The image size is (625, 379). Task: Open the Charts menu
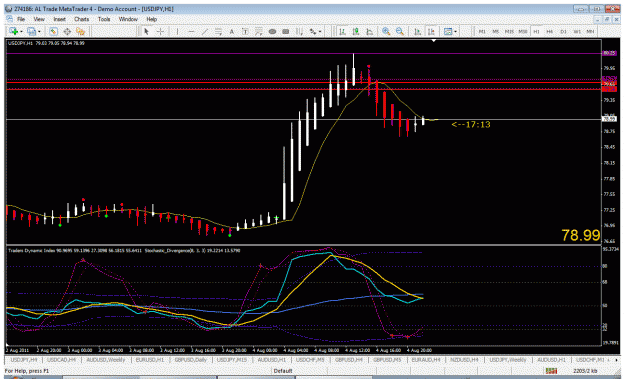pos(81,19)
